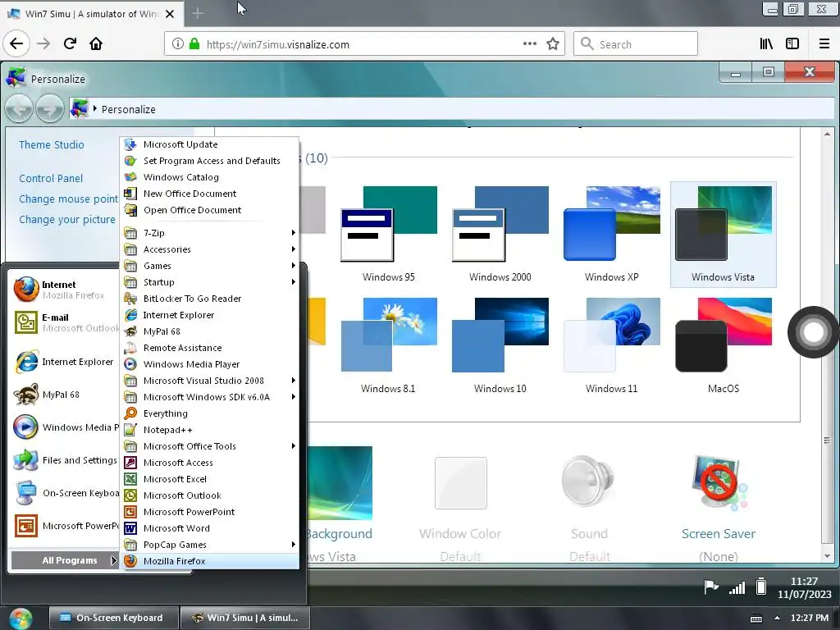
Task: Expand PopCap Games folder
Action: coord(209,545)
